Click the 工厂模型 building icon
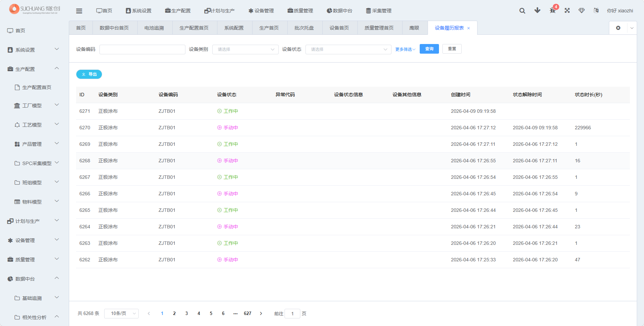The image size is (644, 326). tap(17, 106)
